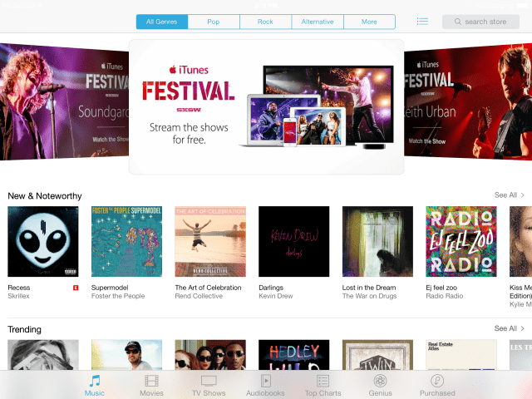This screenshot has width=532, height=399.
Task: Switch to the Pop genre
Action: (x=214, y=22)
